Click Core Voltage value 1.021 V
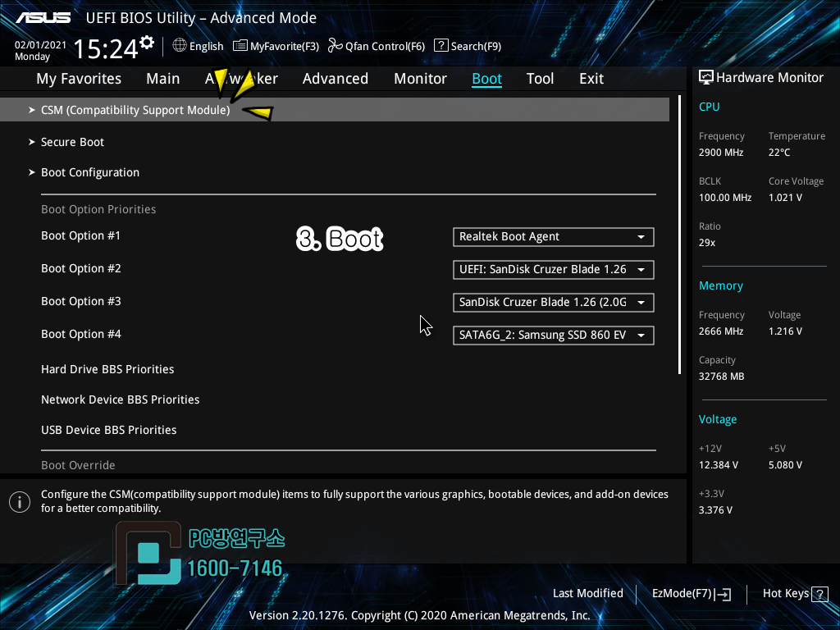The height and width of the screenshot is (630, 840). pos(785,198)
